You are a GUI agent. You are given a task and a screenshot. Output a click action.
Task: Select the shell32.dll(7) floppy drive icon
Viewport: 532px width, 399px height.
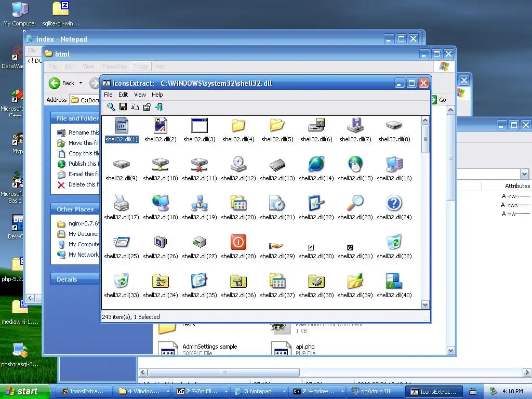click(355, 126)
